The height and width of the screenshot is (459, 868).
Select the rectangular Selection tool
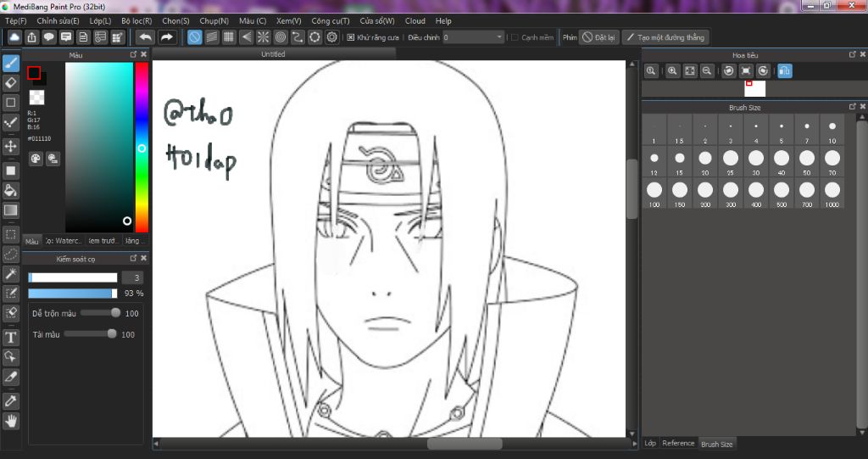coord(10,234)
